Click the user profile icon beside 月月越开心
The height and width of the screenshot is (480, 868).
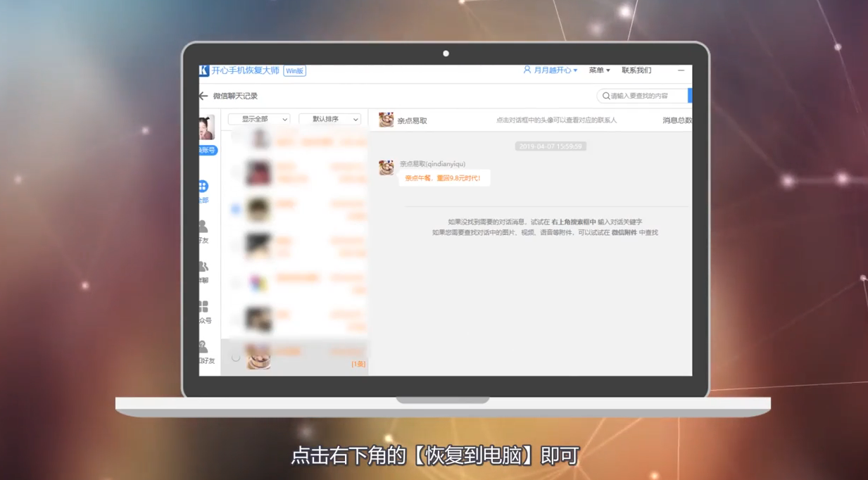click(x=527, y=70)
